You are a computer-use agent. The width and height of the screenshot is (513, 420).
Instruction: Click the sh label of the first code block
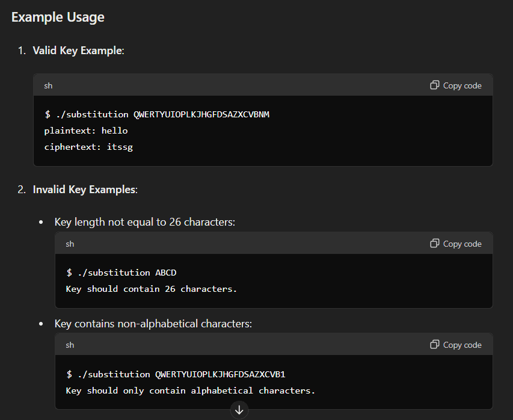point(48,86)
